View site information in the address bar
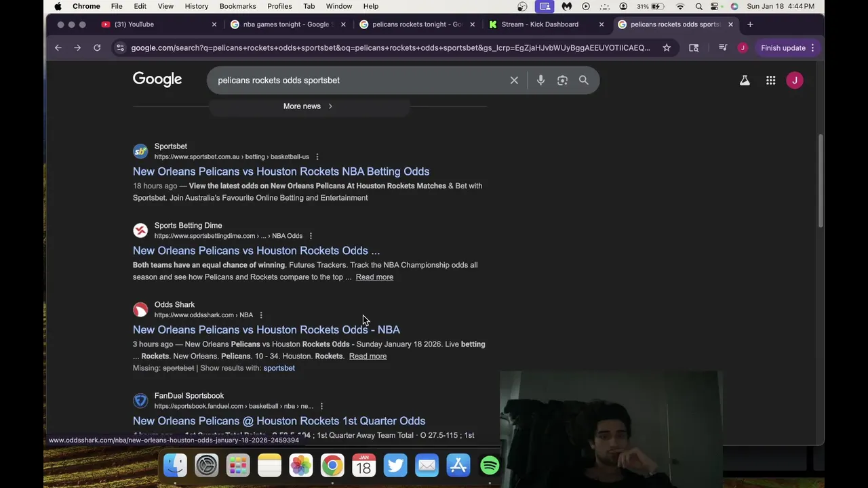The width and height of the screenshot is (868, 488). point(120,48)
